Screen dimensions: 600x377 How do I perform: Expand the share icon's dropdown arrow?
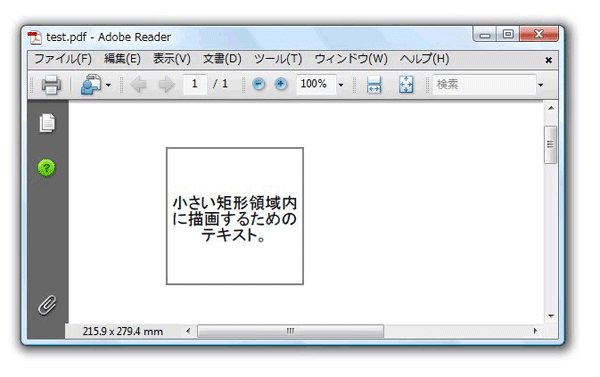(x=108, y=85)
